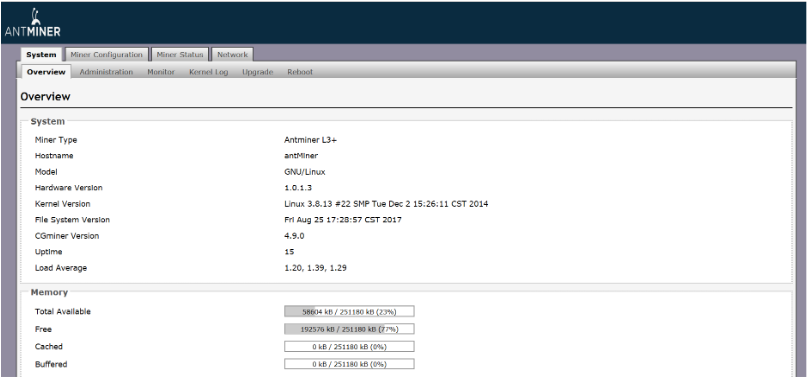Select the System main tab

tap(41, 55)
